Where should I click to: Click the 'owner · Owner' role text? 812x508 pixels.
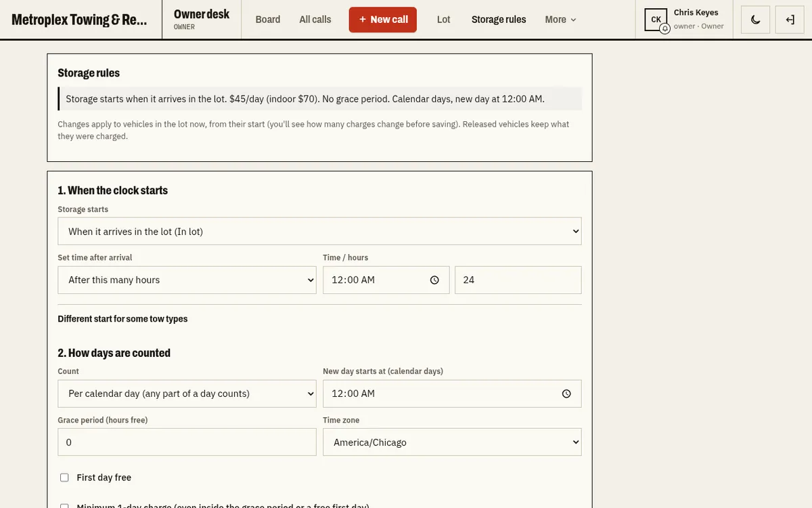tap(699, 26)
